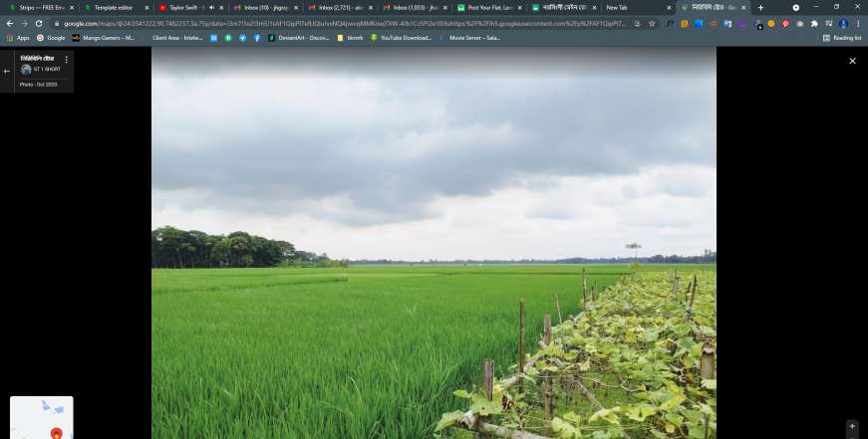The image size is (868, 439).
Task: Click the install app icon in address bar
Action: [637, 24]
